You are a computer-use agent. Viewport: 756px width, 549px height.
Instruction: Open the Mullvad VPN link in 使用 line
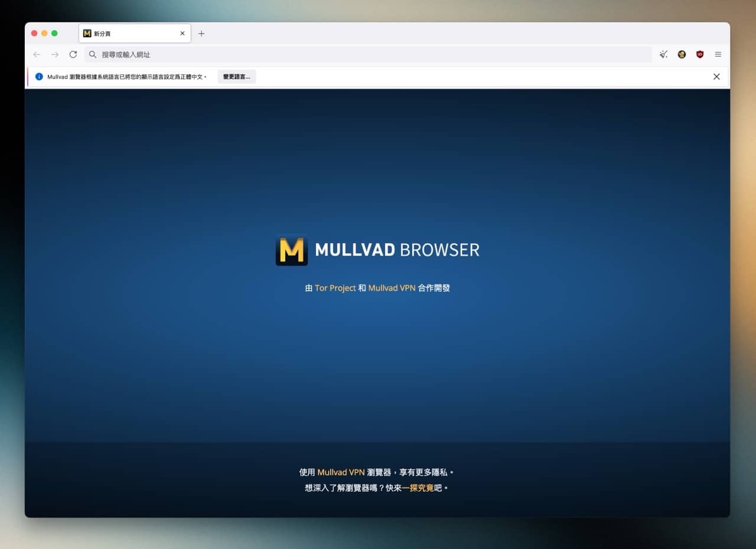341,472
